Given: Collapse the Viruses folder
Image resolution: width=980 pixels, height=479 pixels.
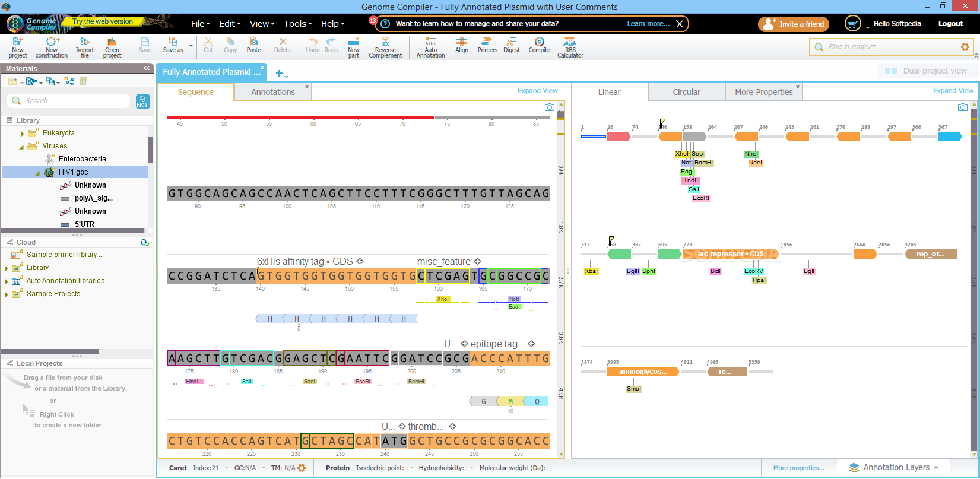Looking at the screenshot, I should pyautogui.click(x=23, y=147).
